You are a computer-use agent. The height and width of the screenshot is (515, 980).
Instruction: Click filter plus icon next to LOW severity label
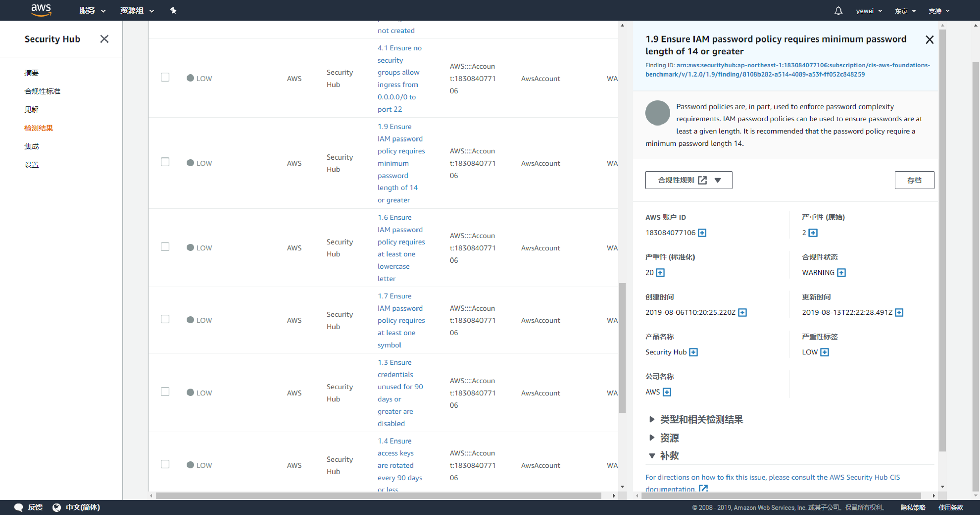click(824, 352)
